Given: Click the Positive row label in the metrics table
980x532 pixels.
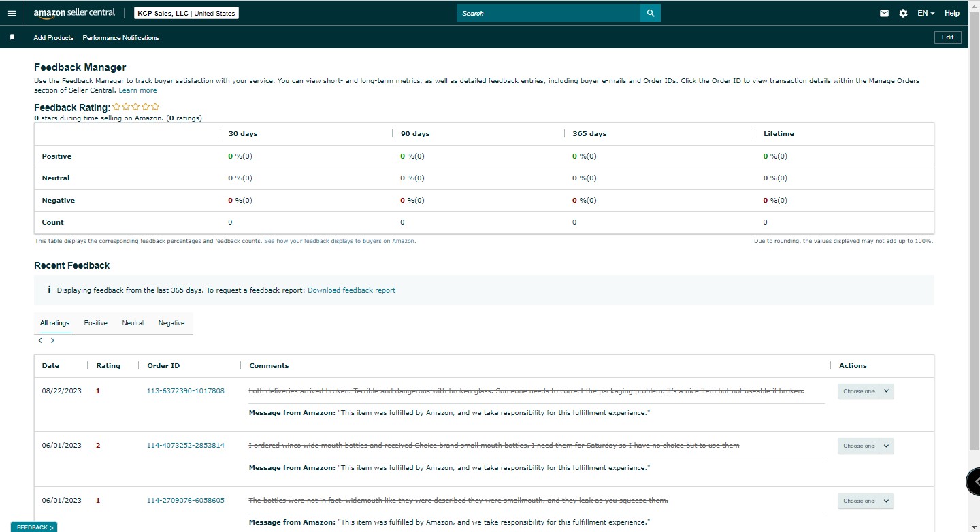Looking at the screenshot, I should pos(56,156).
